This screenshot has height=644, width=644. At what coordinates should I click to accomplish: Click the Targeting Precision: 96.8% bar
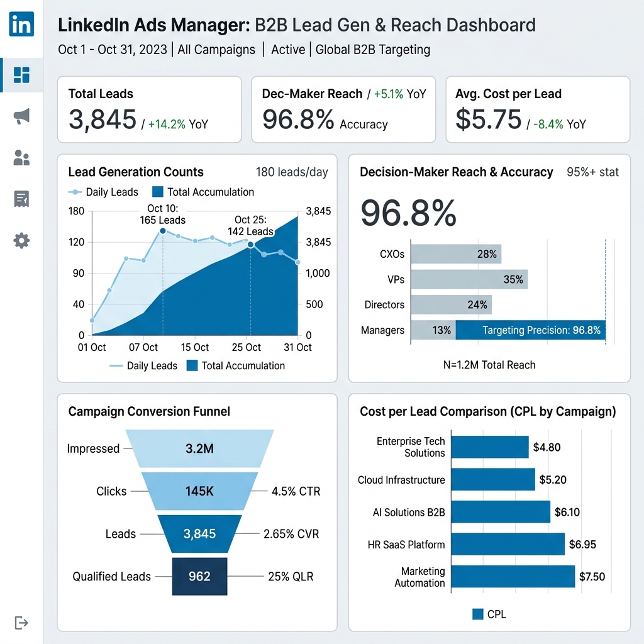pos(531,330)
